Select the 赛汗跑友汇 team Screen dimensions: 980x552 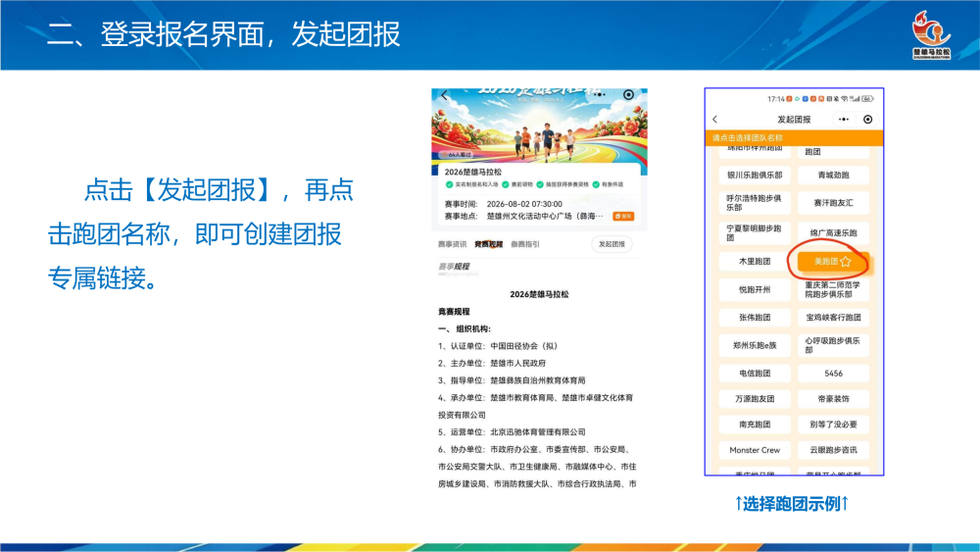click(833, 203)
